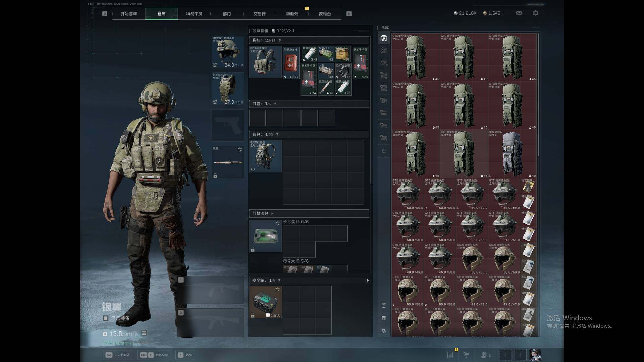Click the stash stack layers icon
This screenshot has width=644, height=362.
point(384,318)
